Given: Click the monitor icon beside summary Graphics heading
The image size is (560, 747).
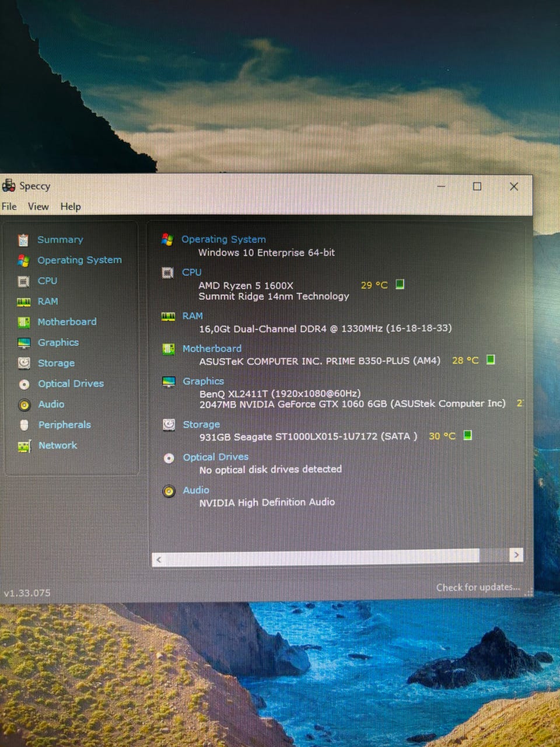Looking at the screenshot, I should [169, 382].
